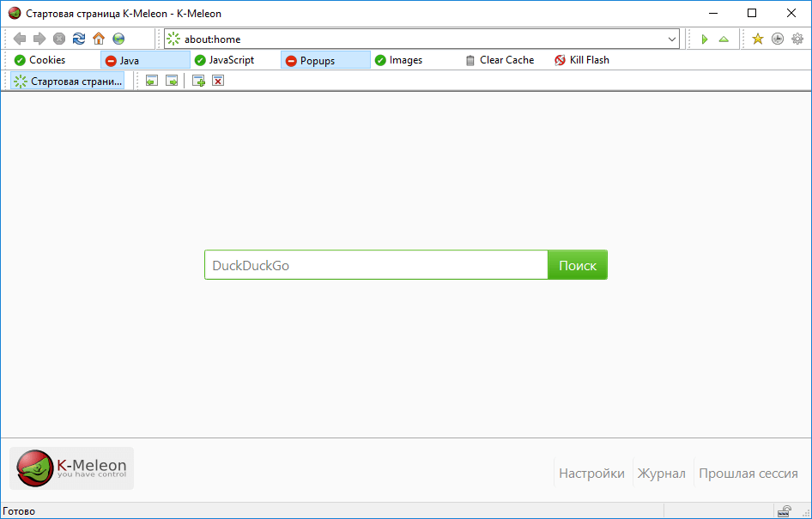Open bookmarks with the yellow star icon
This screenshot has width=812, height=519.
tap(758, 39)
